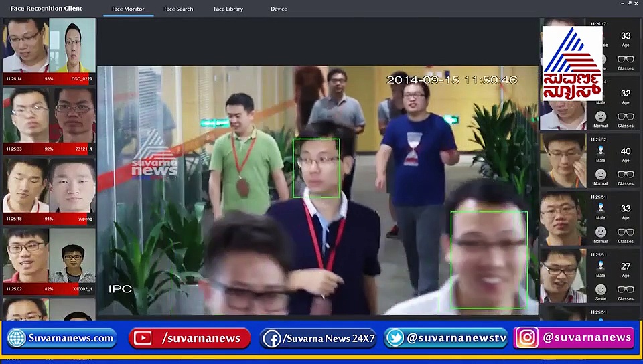Image resolution: width=643 pixels, height=364 pixels.
Task: Open the @suvarnanewstv Twitter link
Action: [x=456, y=338]
